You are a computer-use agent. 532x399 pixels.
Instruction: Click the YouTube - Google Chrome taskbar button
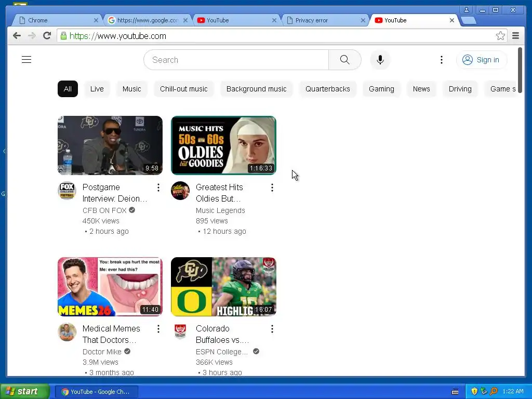tap(96, 392)
